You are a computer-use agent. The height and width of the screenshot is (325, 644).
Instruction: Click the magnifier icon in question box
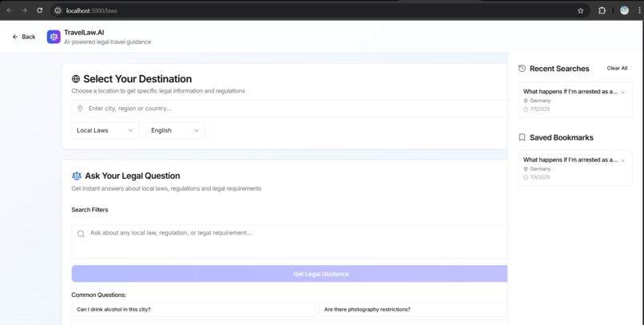coord(81,233)
